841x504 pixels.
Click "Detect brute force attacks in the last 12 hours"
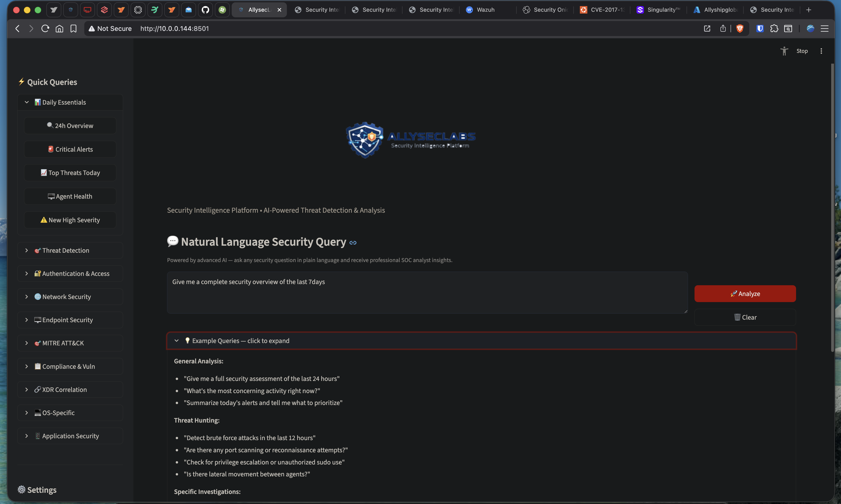(250, 438)
